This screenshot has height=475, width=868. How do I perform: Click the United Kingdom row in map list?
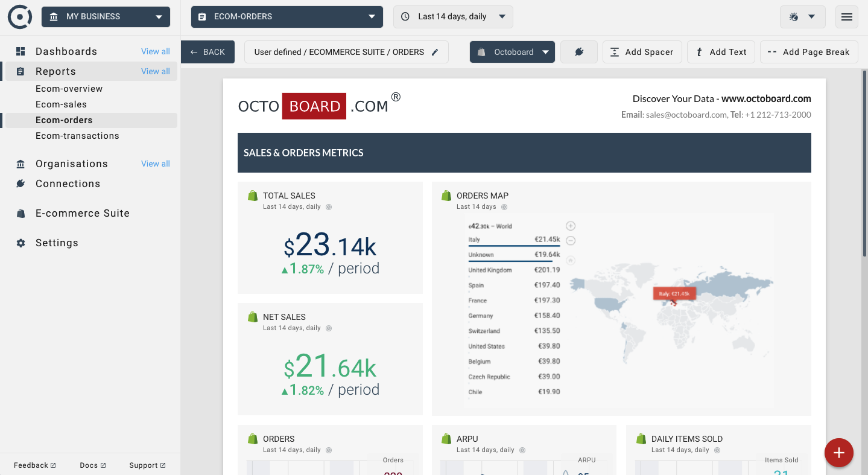(514, 270)
